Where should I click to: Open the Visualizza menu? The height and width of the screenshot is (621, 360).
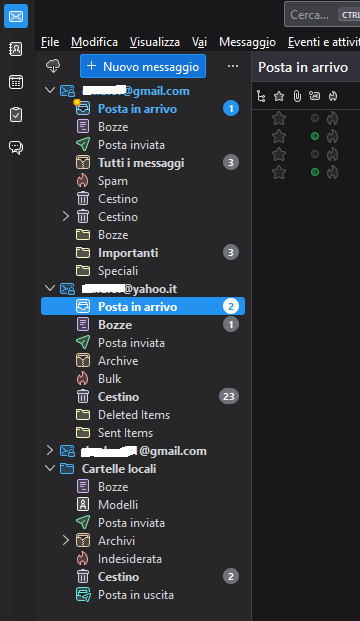coord(155,42)
